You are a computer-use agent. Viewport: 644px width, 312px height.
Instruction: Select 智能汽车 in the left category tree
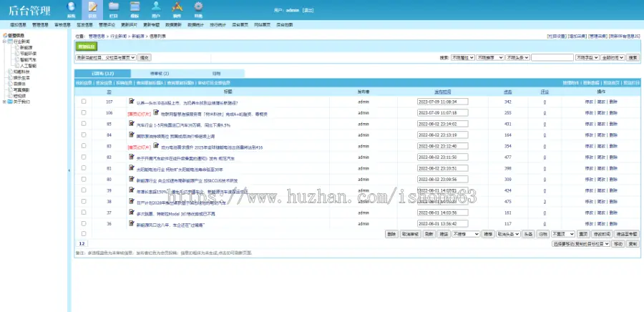[29, 59]
